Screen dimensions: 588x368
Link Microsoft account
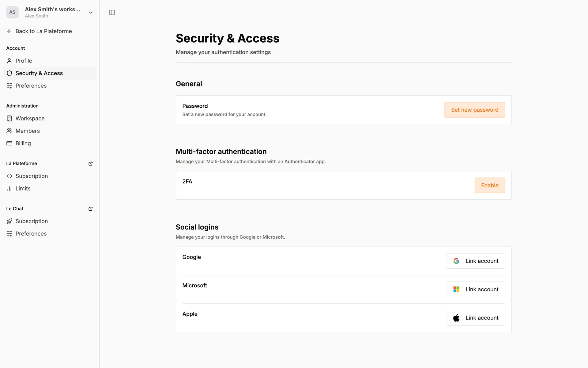475,289
